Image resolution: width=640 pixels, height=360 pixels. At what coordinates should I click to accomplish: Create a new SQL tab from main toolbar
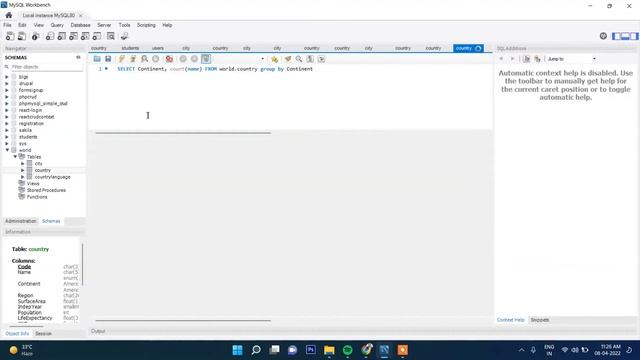tap(10, 36)
